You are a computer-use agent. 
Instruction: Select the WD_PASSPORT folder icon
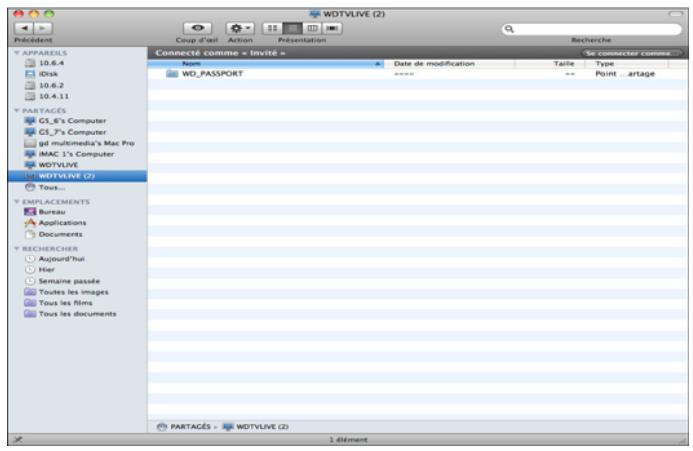click(x=172, y=73)
